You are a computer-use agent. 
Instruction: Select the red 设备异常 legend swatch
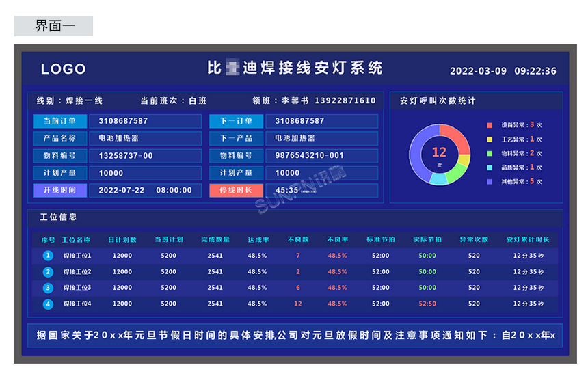coord(490,125)
